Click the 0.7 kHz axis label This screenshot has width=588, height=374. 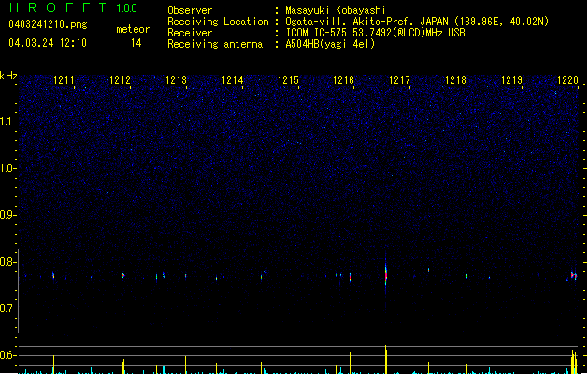tap(7, 309)
